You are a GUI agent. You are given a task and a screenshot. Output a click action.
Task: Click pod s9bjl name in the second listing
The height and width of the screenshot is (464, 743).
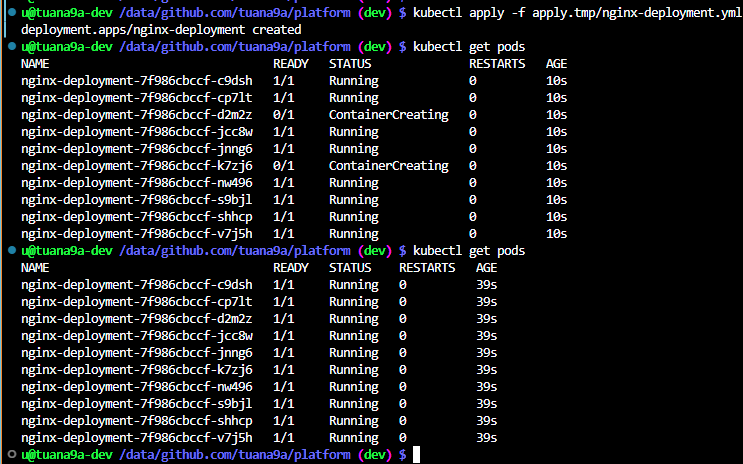pyautogui.click(x=137, y=404)
